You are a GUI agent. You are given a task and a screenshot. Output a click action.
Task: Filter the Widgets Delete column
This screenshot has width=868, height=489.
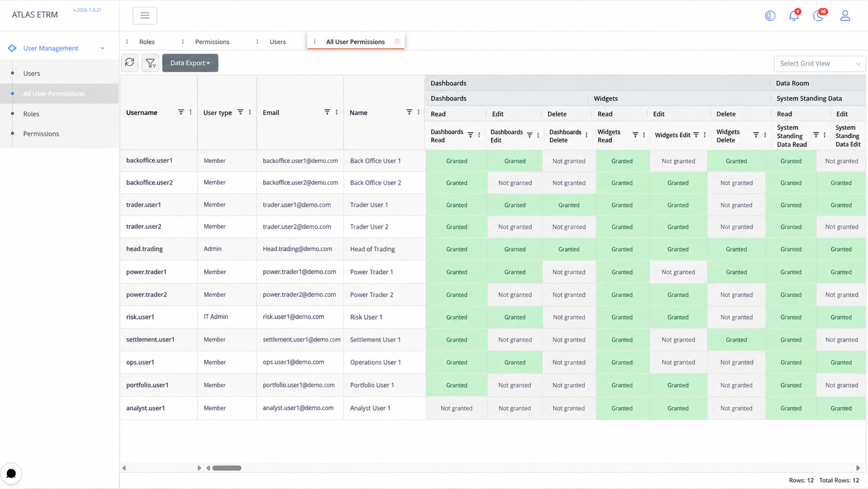[756, 135]
